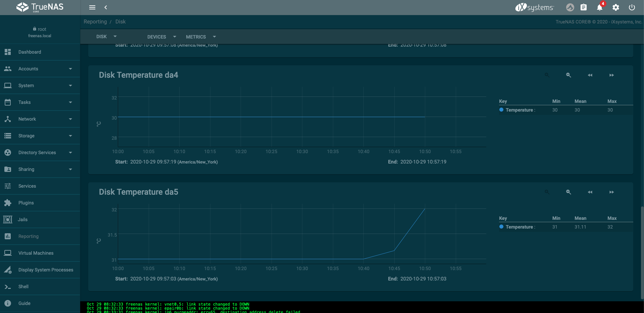Click the Dashboard grid icon
The height and width of the screenshot is (313, 644).
click(x=8, y=52)
